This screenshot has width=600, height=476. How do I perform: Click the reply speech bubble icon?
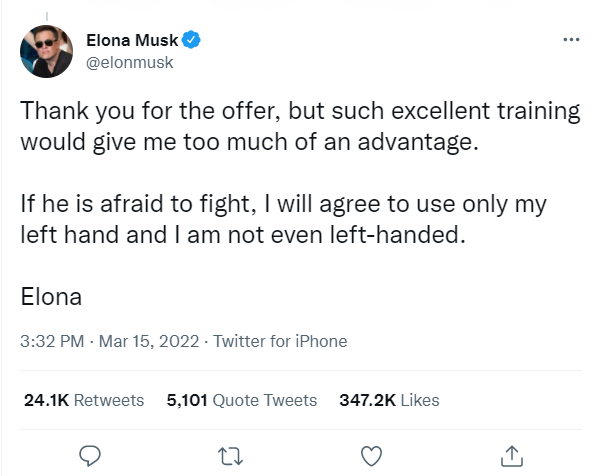[x=91, y=455]
